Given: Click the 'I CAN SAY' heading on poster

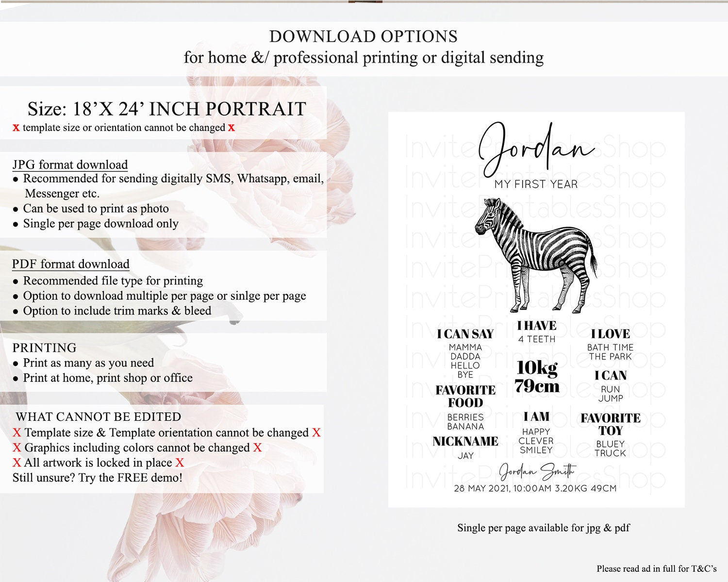Looking at the screenshot, I should pyautogui.click(x=465, y=334).
